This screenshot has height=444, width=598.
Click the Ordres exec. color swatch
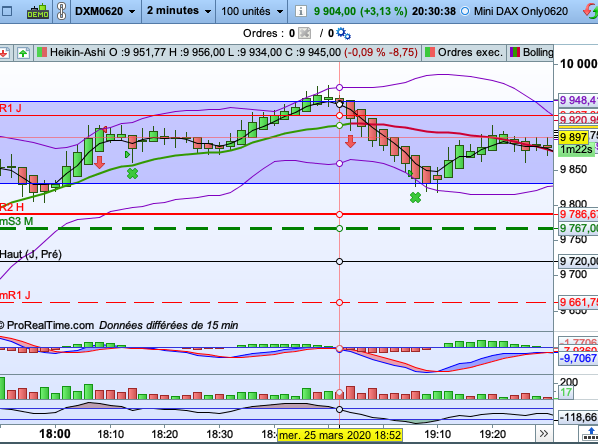pos(430,52)
